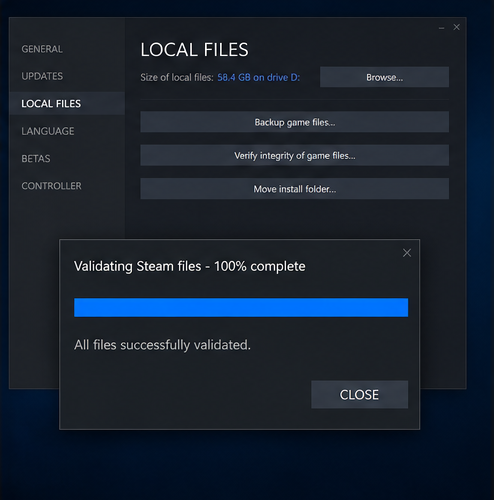The image size is (494, 500).
Task: Open the General settings tab
Action: (x=42, y=49)
